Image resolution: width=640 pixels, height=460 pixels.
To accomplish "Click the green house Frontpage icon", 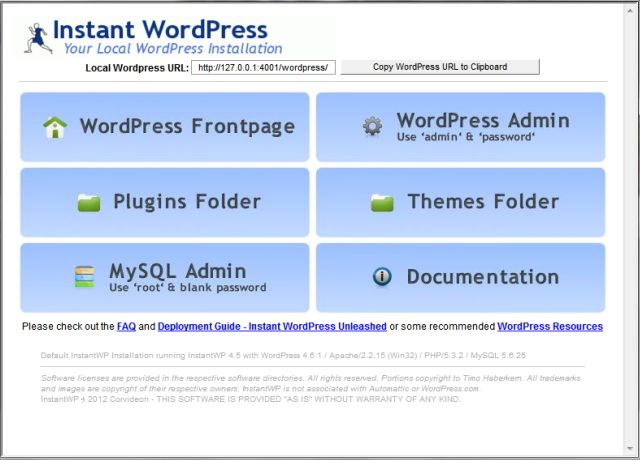I will click(x=55, y=127).
